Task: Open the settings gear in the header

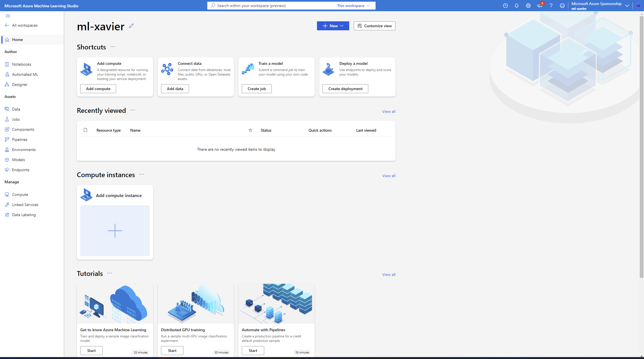Action: [528, 6]
